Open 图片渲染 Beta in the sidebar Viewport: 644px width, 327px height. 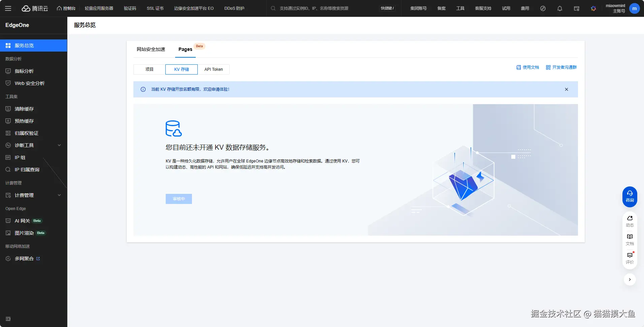pos(34,233)
